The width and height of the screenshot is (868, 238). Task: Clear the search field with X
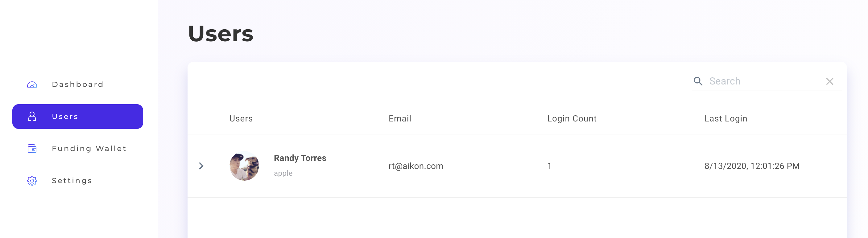(x=829, y=81)
